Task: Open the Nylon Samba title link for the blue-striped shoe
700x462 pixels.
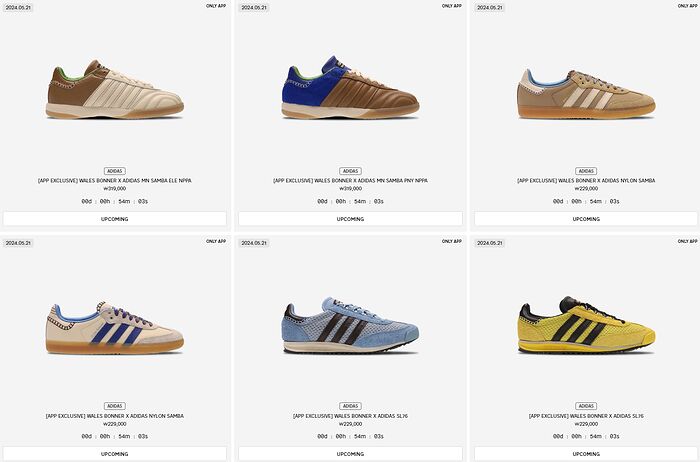Action: (115, 416)
